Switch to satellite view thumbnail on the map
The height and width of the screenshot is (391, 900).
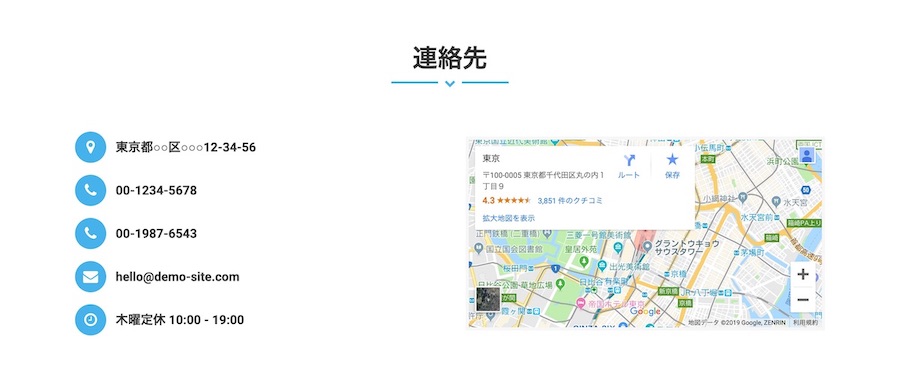tap(488, 299)
